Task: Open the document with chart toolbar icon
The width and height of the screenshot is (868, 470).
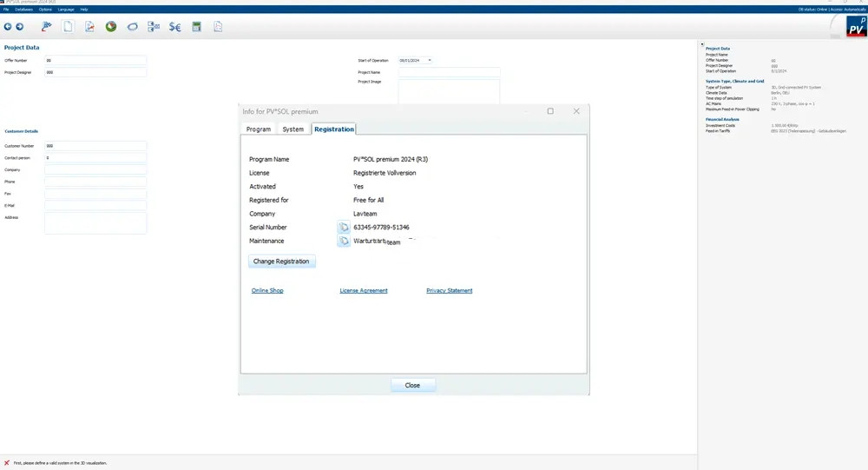Action: 89,26
